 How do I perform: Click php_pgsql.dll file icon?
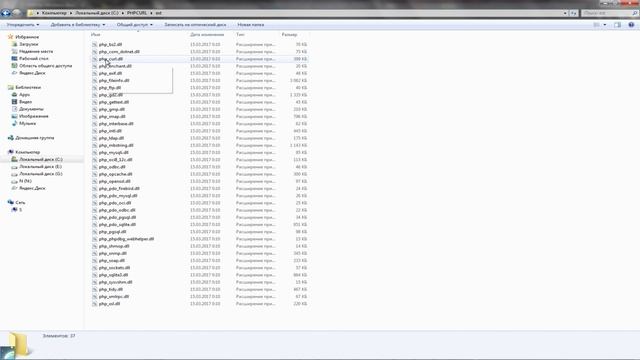coord(95,232)
